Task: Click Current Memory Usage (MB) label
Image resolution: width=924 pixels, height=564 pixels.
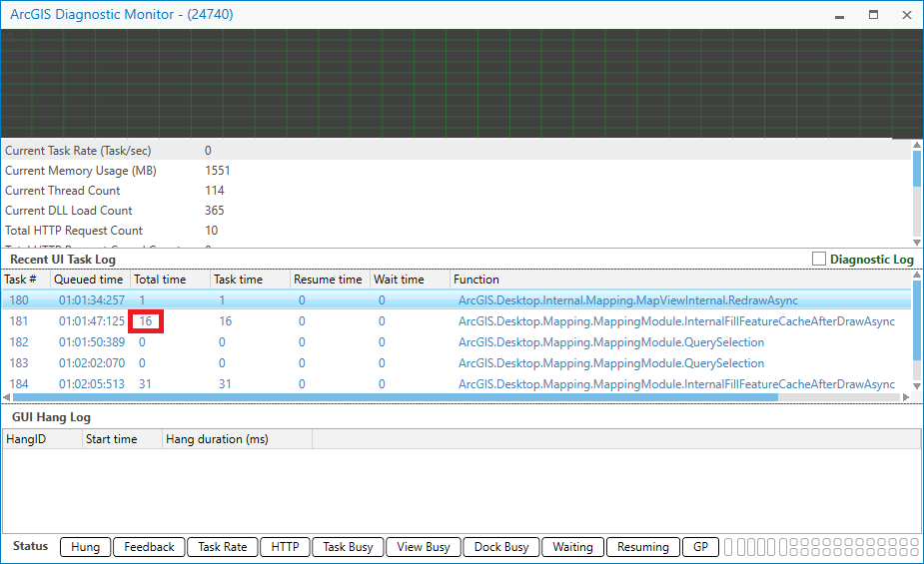Action: coord(81,171)
